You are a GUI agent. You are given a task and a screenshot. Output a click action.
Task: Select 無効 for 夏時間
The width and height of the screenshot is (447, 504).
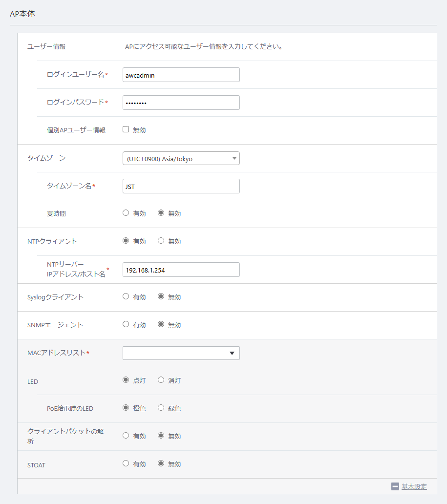tap(161, 213)
